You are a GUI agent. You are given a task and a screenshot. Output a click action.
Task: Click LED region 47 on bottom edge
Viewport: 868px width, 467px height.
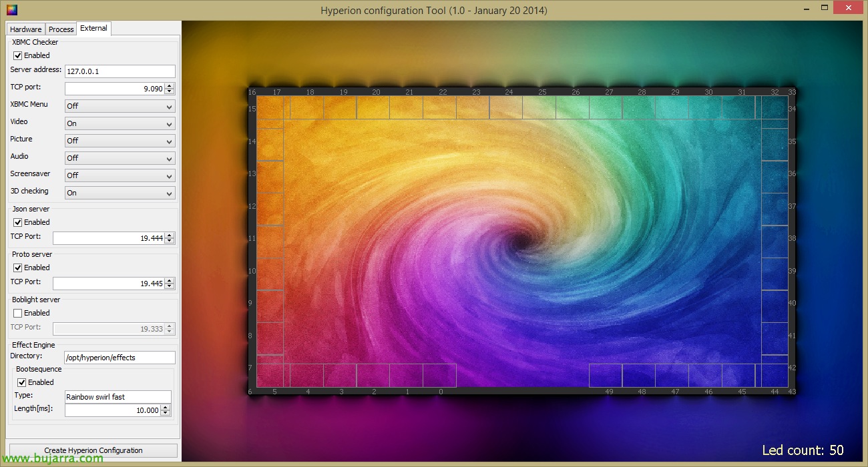672,376
